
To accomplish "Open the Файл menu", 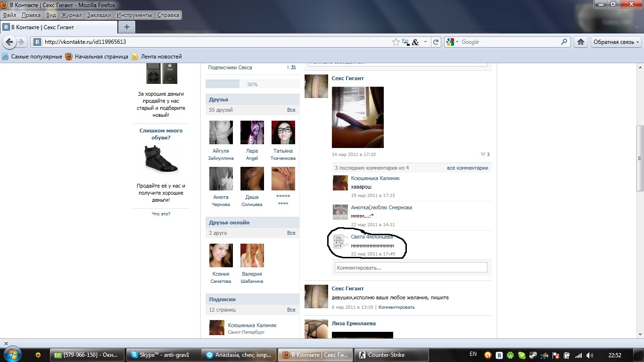I will [9, 15].
